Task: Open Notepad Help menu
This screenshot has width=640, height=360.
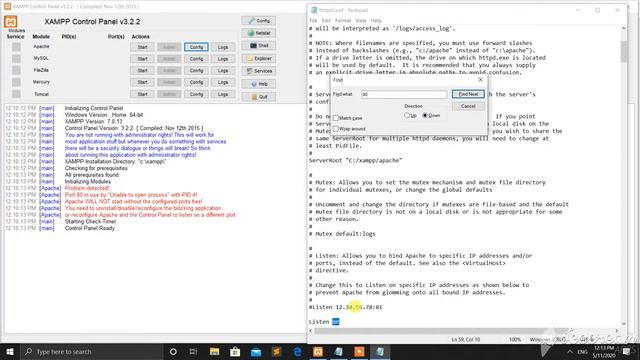Action: pyautogui.click(x=376, y=20)
